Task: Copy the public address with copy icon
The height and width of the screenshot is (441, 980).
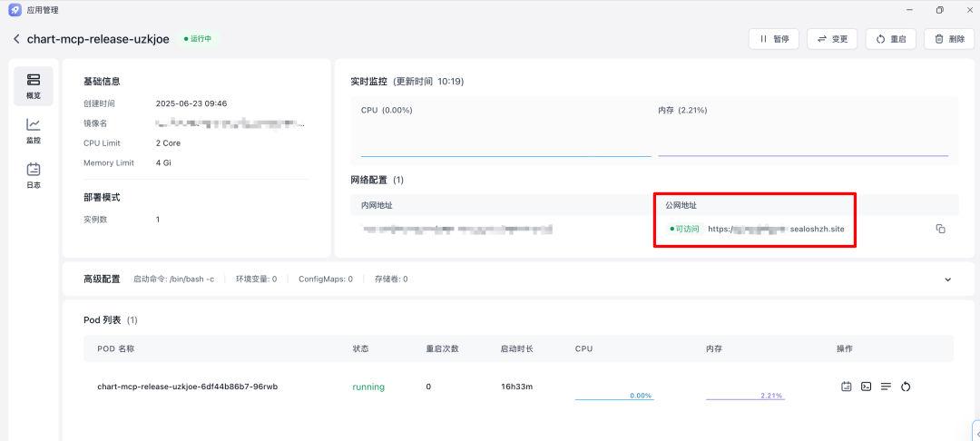Action: click(940, 229)
